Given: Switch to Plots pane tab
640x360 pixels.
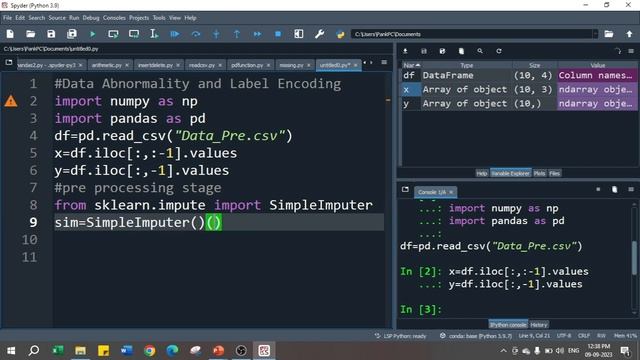Looking at the screenshot, I should pyautogui.click(x=539, y=173).
